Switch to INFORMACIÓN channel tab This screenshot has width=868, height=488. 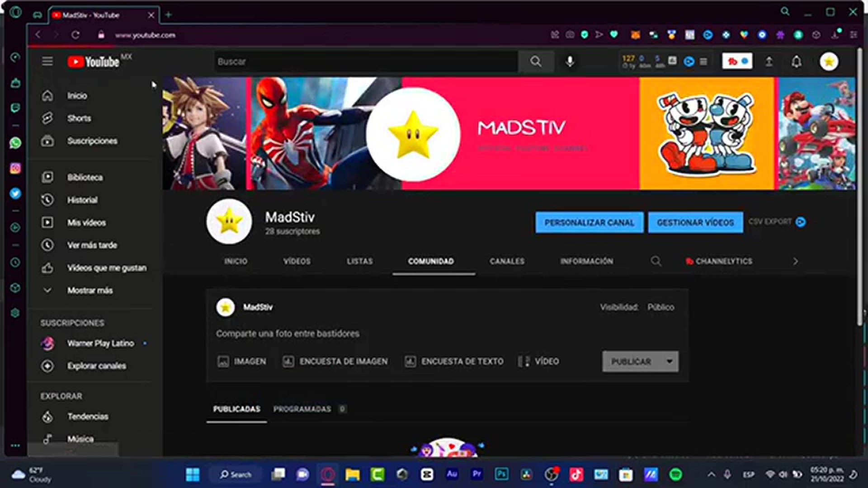click(x=587, y=261)
